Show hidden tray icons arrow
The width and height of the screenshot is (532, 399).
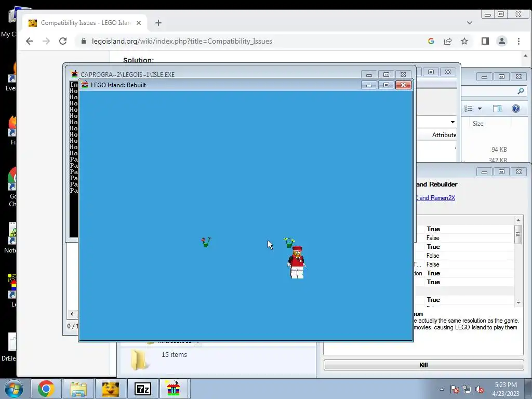[442, 389]
